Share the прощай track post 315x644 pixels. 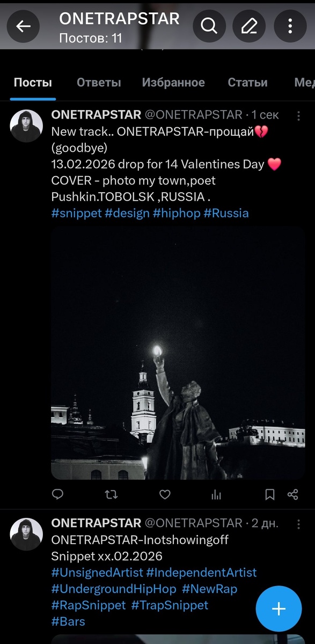point(292,494)
